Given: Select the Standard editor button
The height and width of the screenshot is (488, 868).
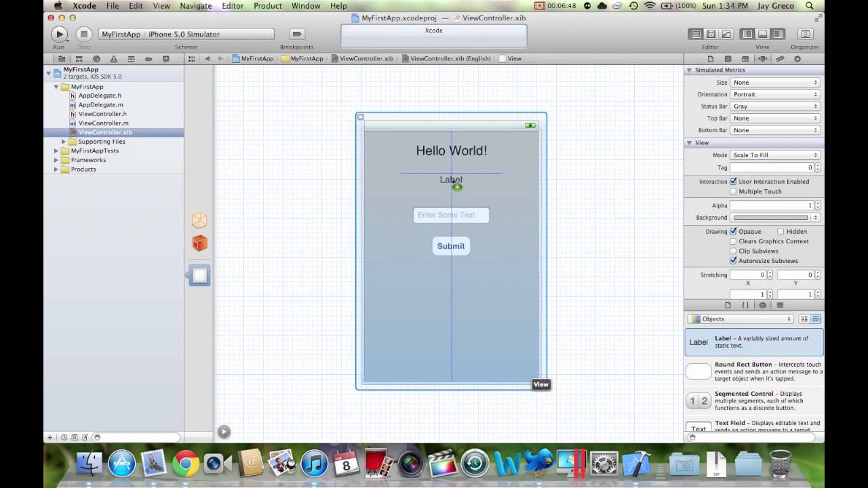Looking at the screenshot, I should click(695, 34).
